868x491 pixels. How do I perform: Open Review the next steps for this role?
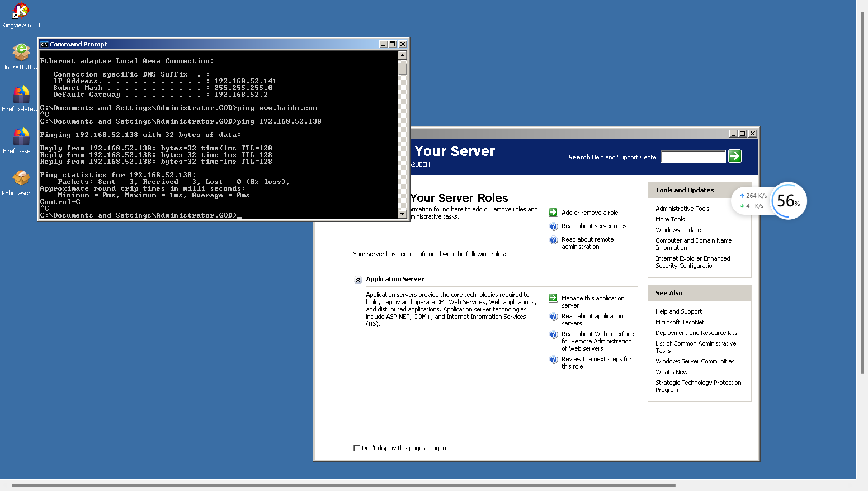pyautogui.click(x=596, y=362)
